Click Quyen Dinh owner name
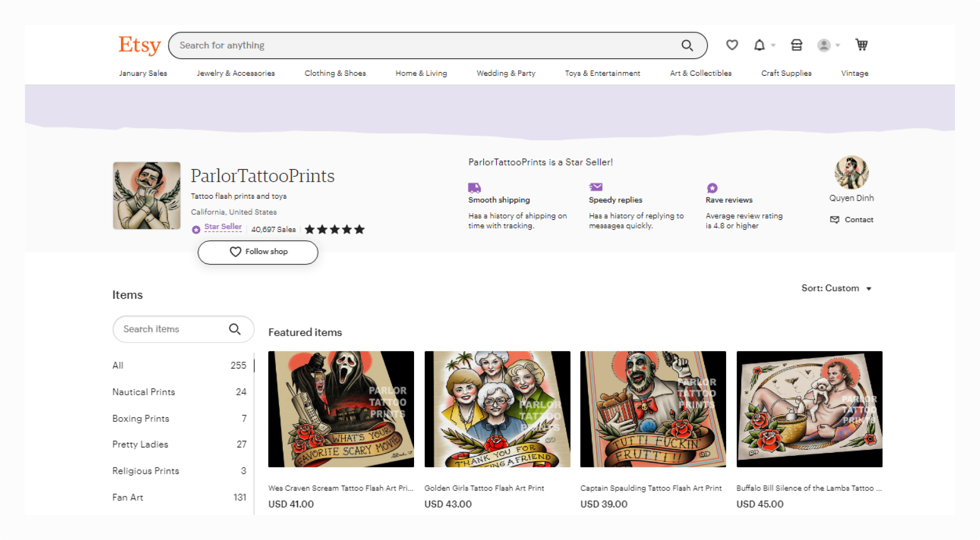980x540 pixels. (x=852, y=198)
